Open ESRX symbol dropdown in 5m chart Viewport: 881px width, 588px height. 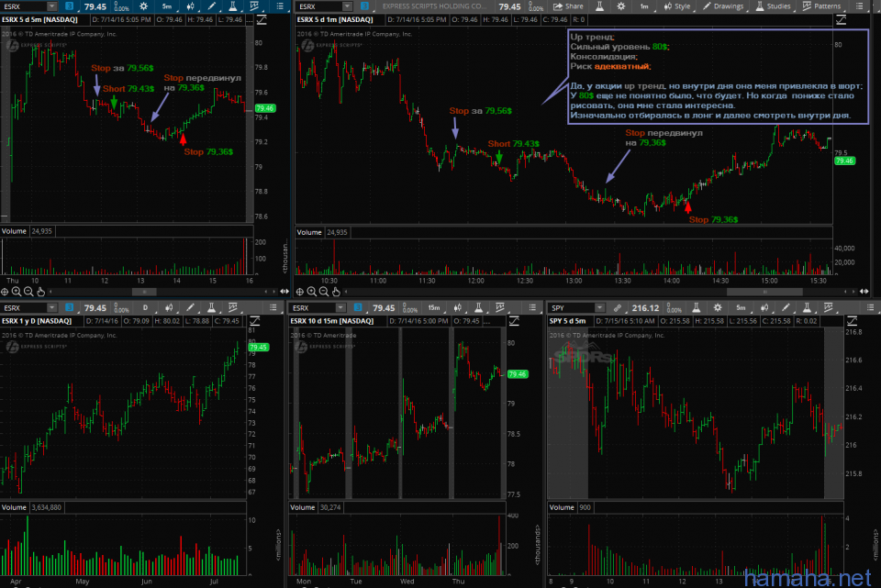point(51,6)
